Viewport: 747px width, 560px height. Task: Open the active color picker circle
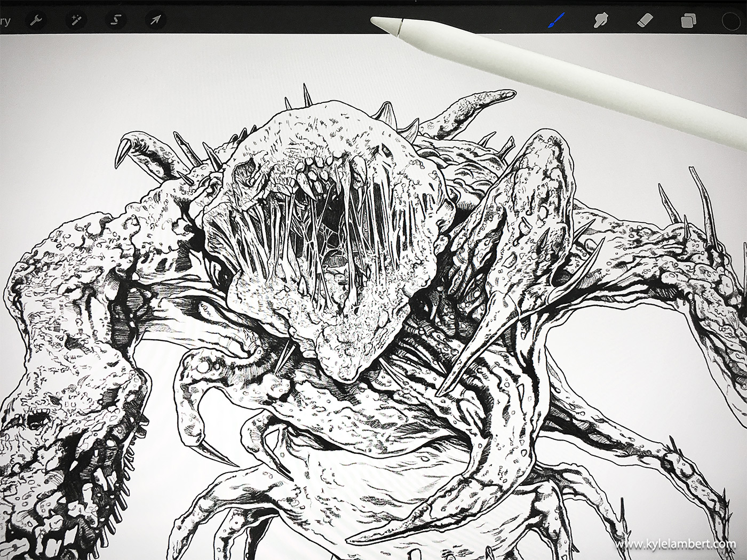tap(730, 21)
